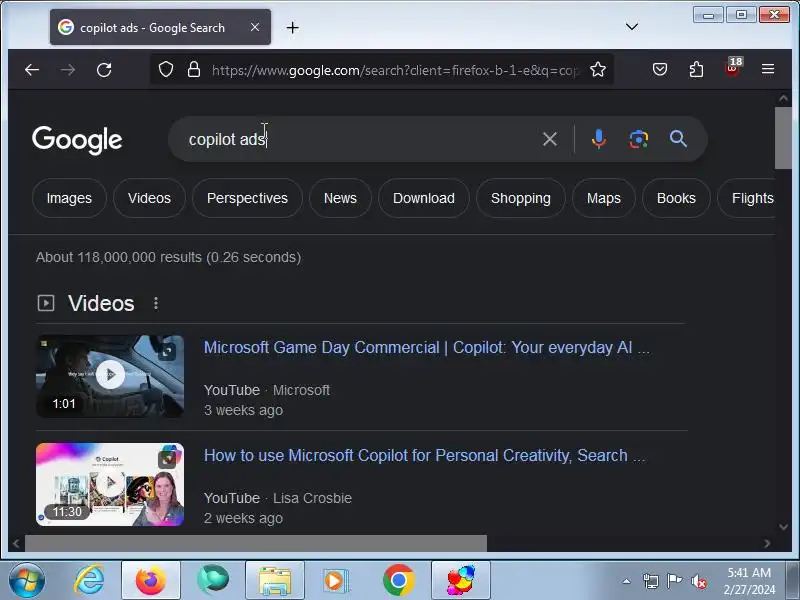Viewport: 800px width, 600px height.
Task: Filter results by Images
Action: coord(69,198)
